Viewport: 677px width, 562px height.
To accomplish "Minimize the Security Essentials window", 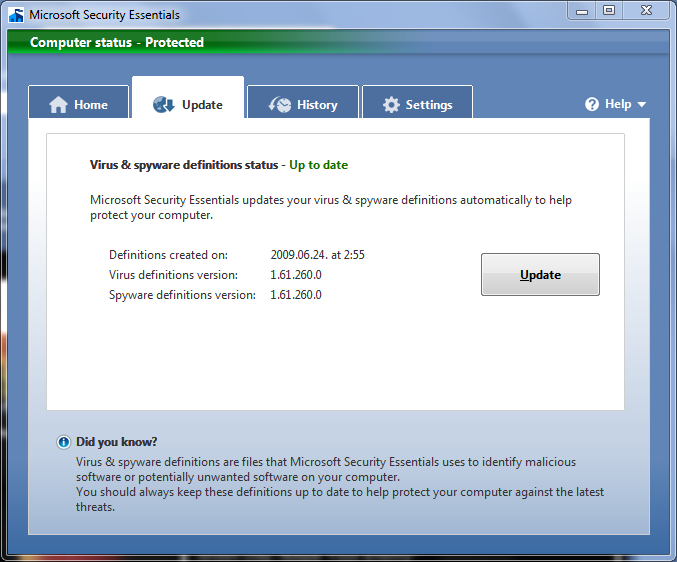I will point(582,11).
